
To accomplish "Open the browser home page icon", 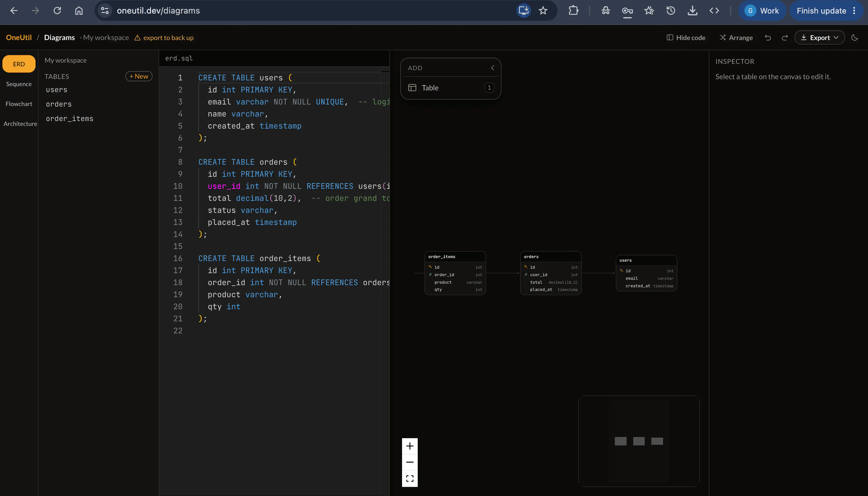I will click(79, 11).
